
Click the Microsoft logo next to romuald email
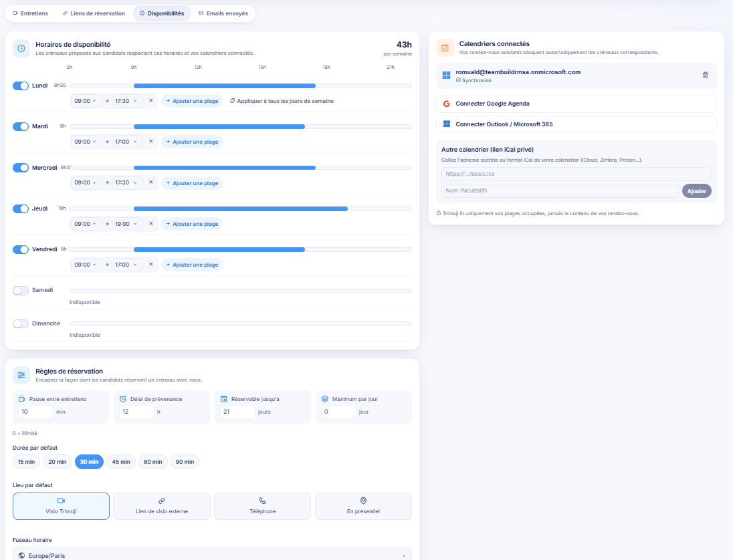point(447,76)
